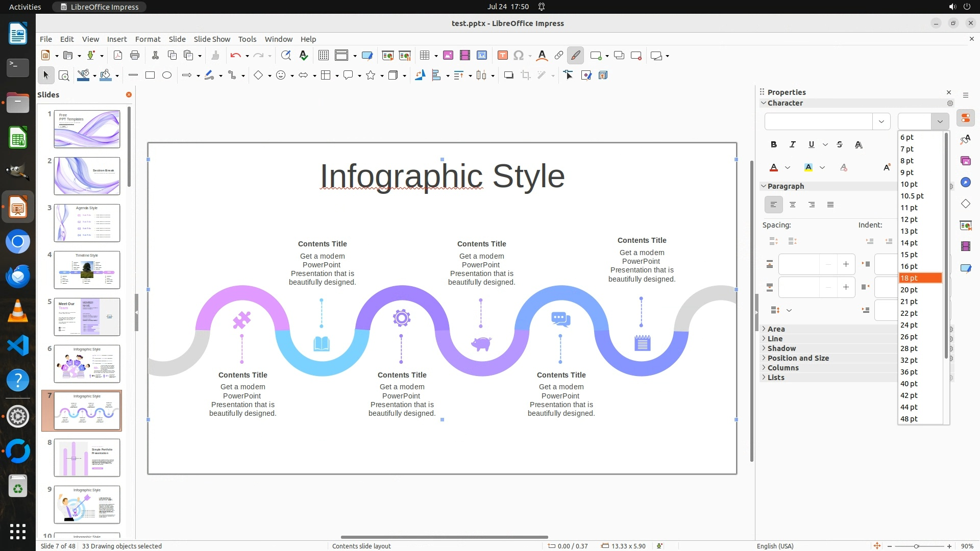The image size is (980, 551).
Task: Click the Insert Special Character icon
Action: pyautogui.click(x=518, y=56)
